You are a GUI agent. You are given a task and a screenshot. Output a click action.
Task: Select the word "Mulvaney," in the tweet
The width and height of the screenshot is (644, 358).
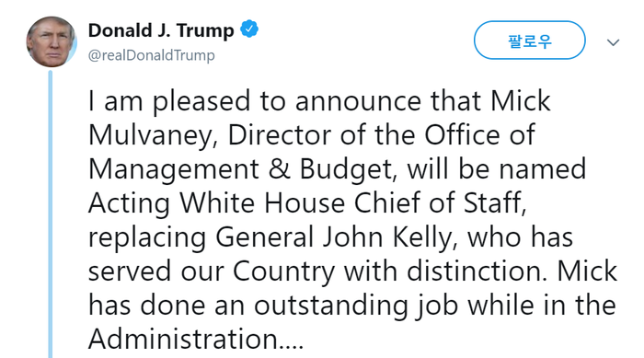point(153,135)
